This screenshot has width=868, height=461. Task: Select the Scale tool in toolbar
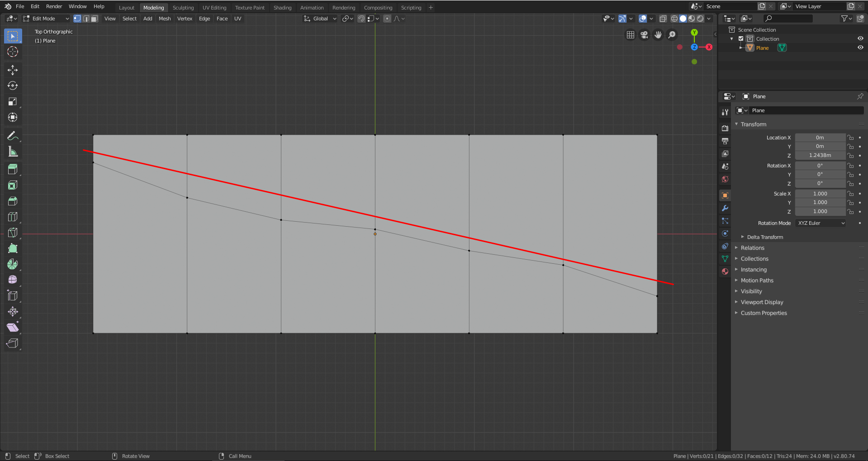[13, 101]
